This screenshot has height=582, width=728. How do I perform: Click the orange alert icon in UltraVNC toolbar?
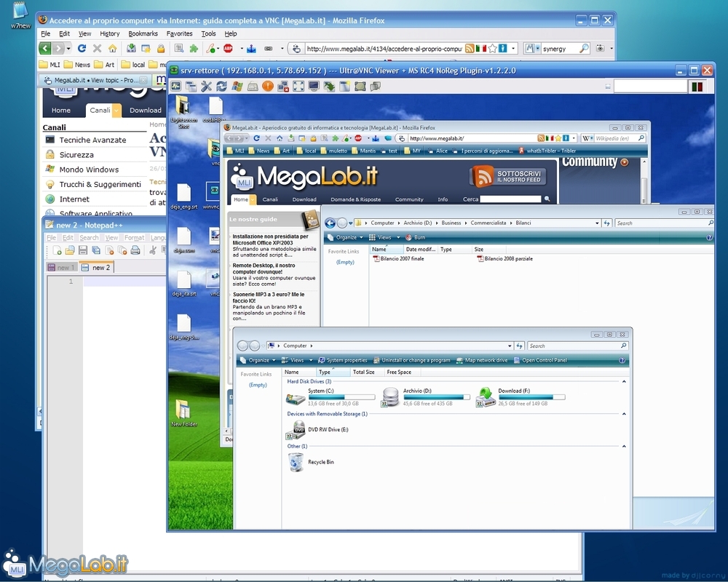point(267,87)
